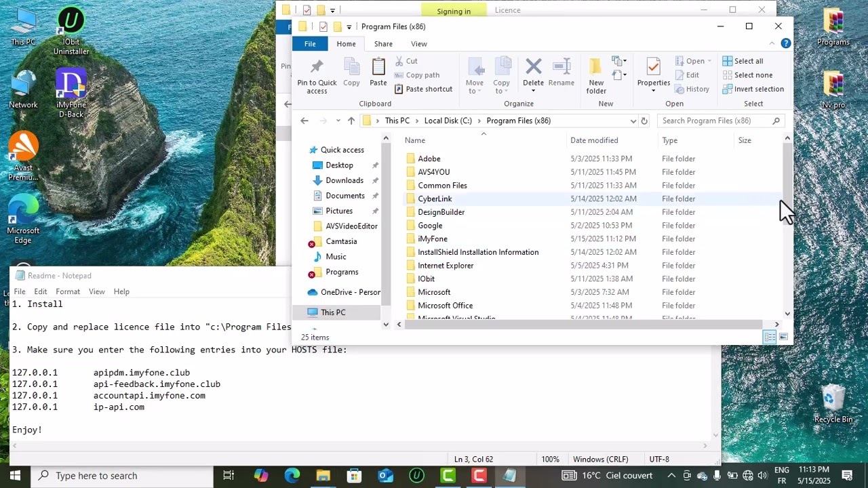The height and width of the screenshot is (488, 868).
Task: Switch to the View ribbon tab
Action: tap(419, 44)
